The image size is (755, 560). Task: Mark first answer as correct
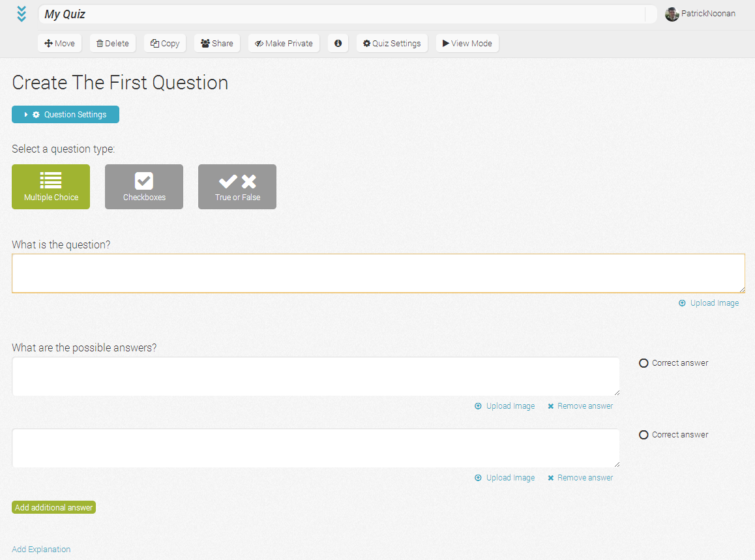point(644,363)
